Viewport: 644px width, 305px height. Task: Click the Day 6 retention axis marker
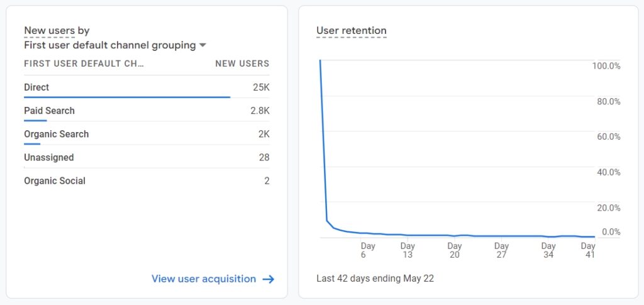click(368, 250)
